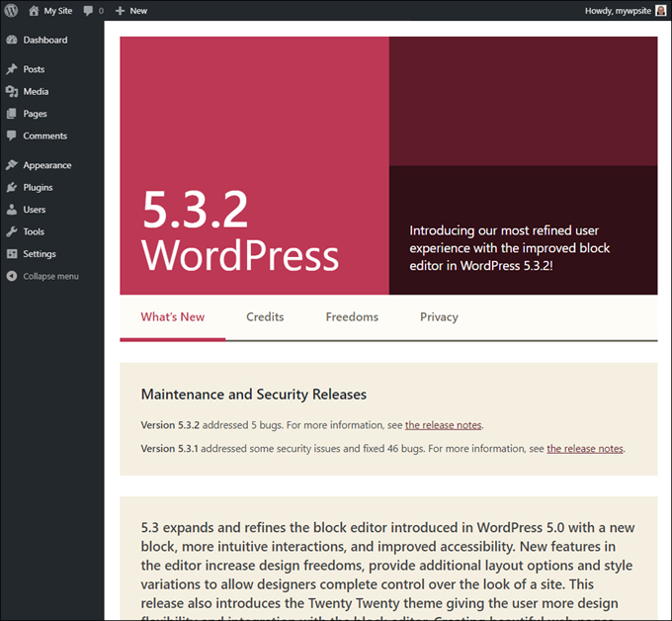Select Tools in the admin menu
Screen dimensions: 672x621
[x=34, y=231]
